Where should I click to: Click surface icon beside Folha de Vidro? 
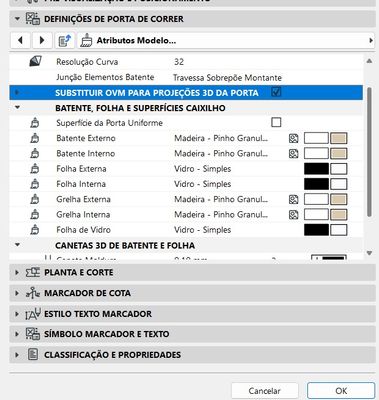[35, 230]
